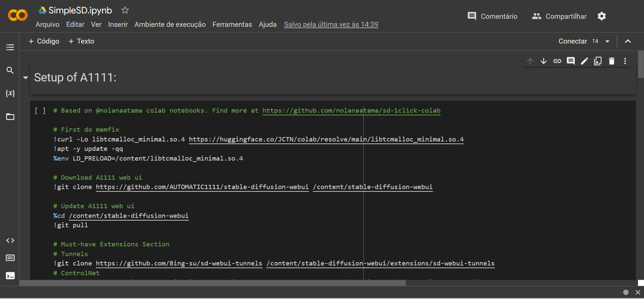This screenshot has width=644, height=299.
Task: Click the '# Tunnels' comment
Action: pos(70,254)
